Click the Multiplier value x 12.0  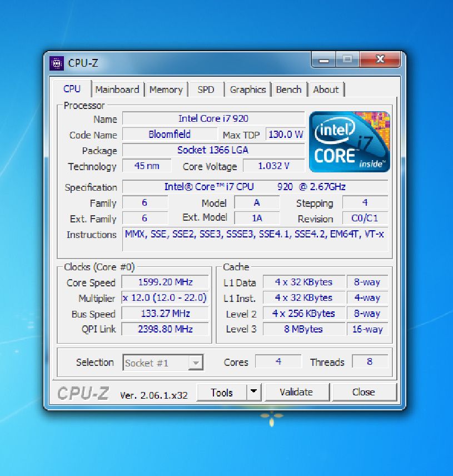pyautogui.click(x=166, y=297)
